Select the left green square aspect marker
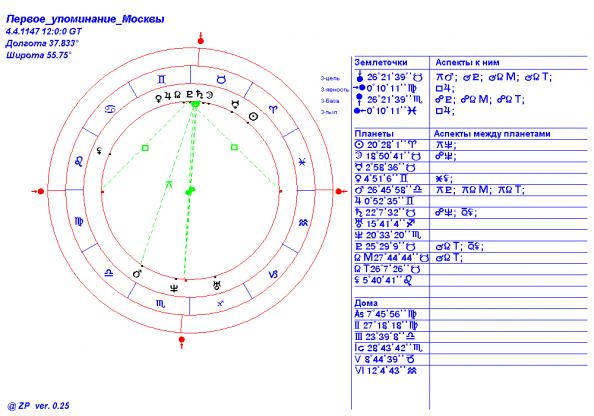 click(145, 148)
